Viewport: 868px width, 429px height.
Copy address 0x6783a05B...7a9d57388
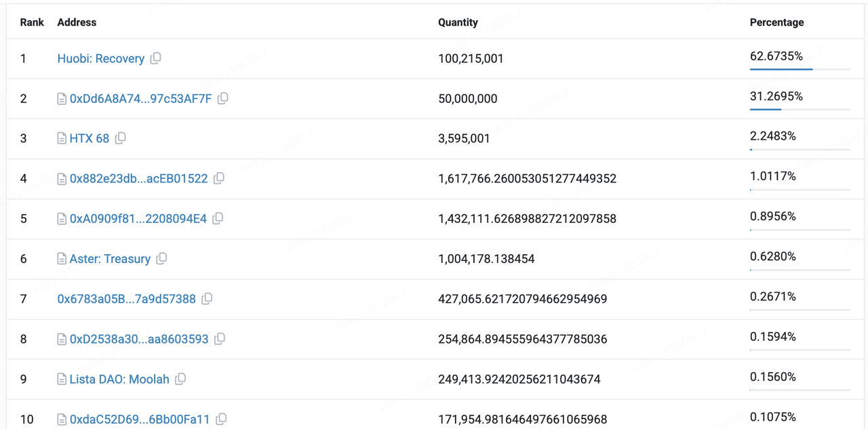point(207,298)
